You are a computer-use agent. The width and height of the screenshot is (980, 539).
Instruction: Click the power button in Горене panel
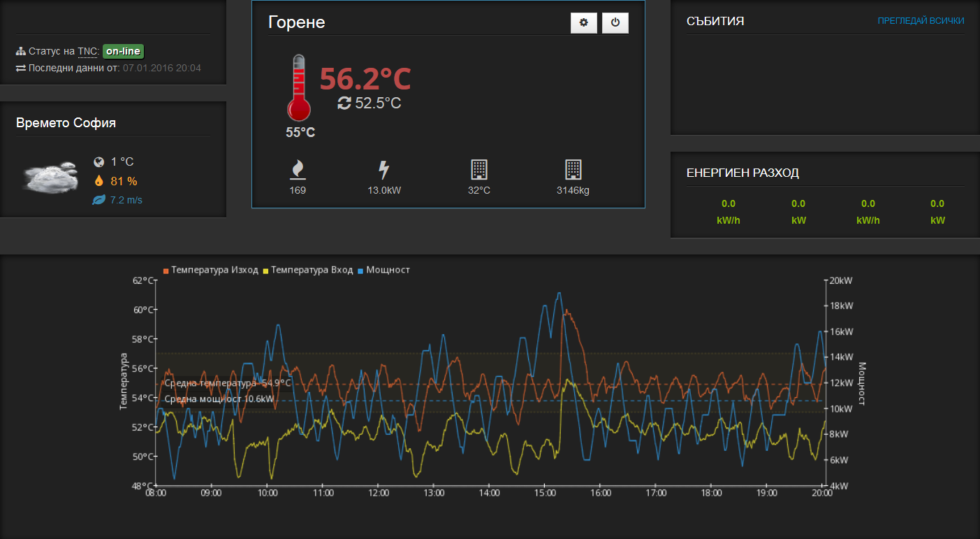[615, 22]
